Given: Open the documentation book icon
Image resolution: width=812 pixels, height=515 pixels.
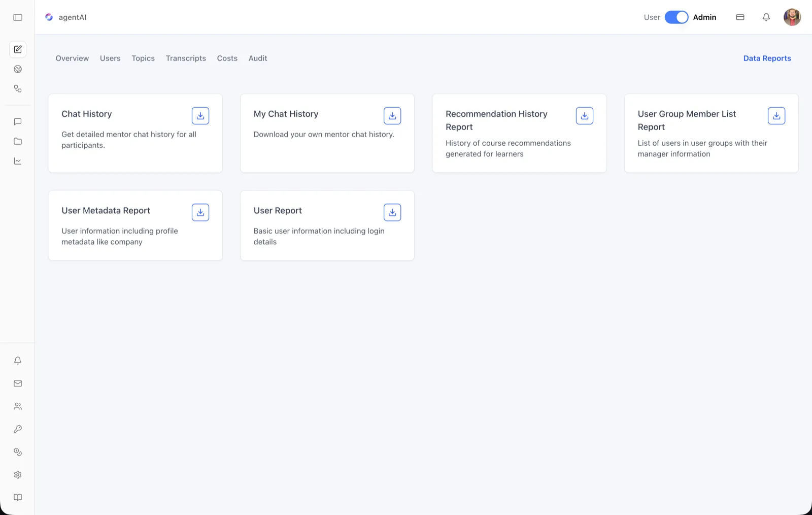Looking at the screenshot, I should 18,498.
